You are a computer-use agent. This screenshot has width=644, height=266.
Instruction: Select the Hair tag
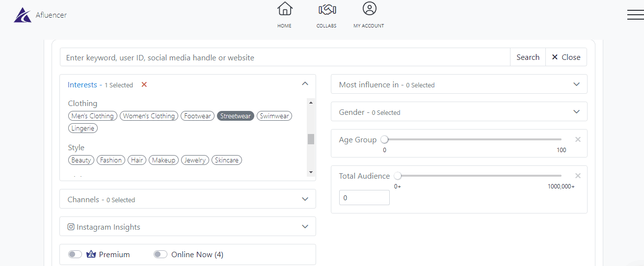[137, 160]
